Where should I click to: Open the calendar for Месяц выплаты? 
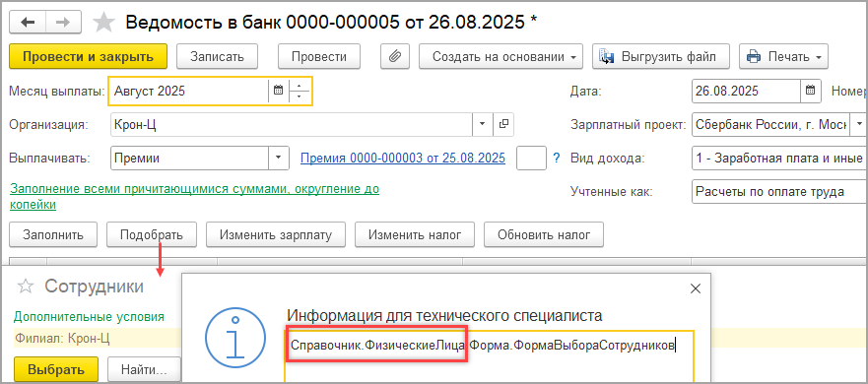tap(279, 91)
